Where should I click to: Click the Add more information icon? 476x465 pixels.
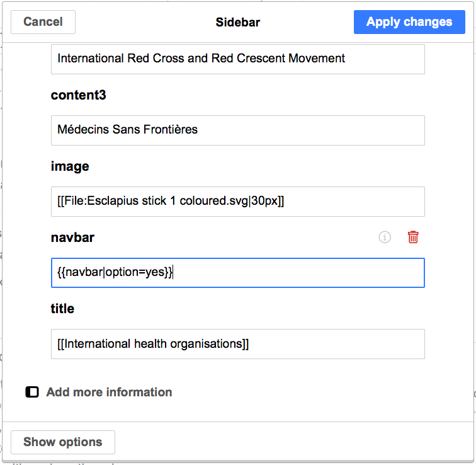pos(32,392)
